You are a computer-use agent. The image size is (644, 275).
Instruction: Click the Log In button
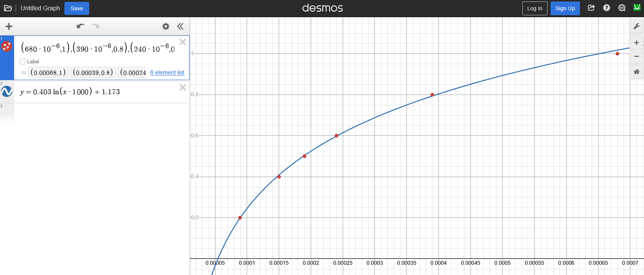535,8
